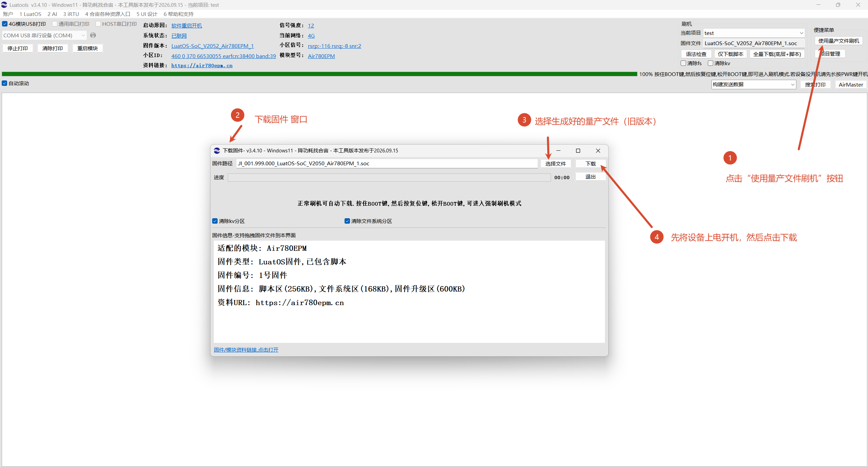Check the 清除fs option
This screenshot has width=868, height=467.
point(683,63)
